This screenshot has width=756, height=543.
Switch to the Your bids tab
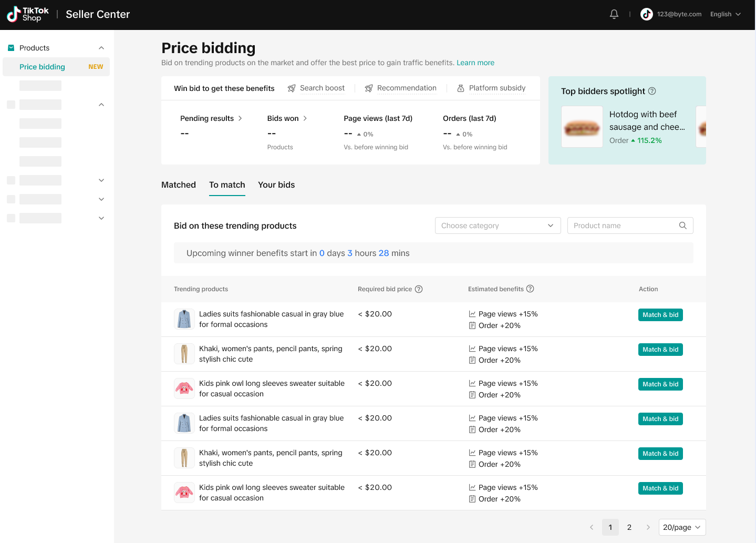[x=276, y=185]
